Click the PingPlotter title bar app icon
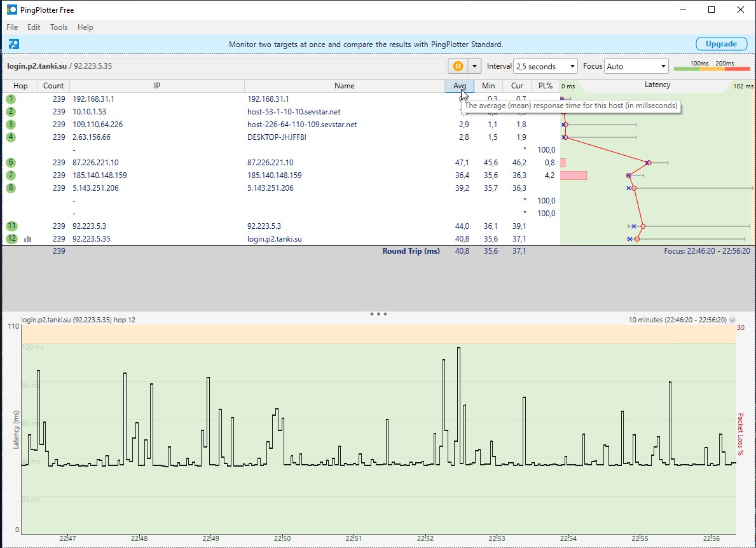This screenshot has height=548, width=756. pos(11,10)
